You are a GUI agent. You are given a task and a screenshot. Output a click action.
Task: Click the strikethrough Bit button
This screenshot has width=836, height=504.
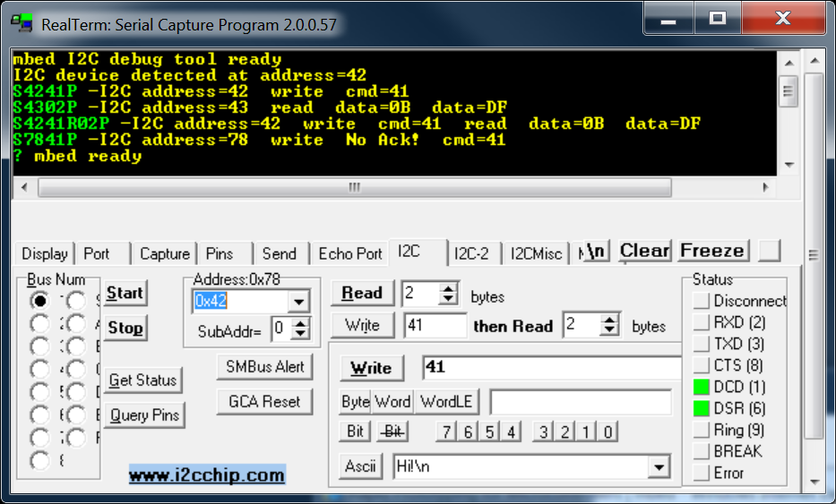[x=392, y=431]
